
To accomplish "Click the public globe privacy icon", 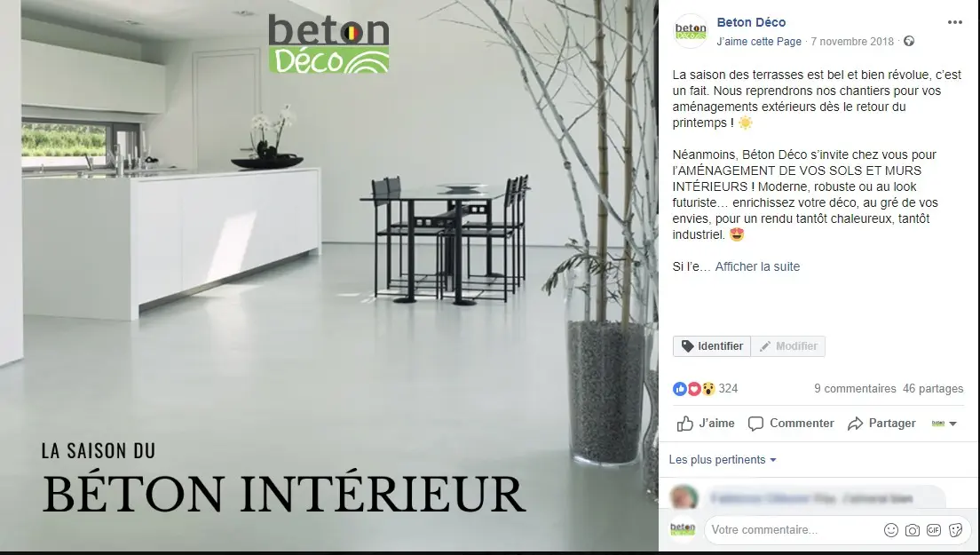I will [x=909, y=41].
